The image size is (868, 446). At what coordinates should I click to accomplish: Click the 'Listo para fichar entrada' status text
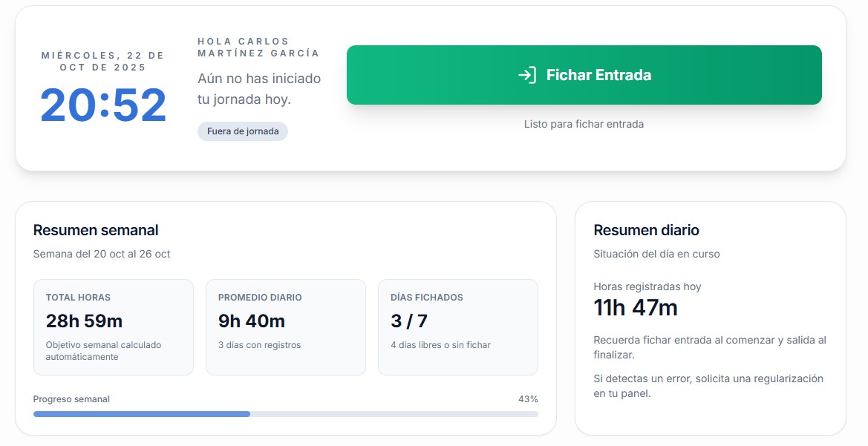coord(584,124)
